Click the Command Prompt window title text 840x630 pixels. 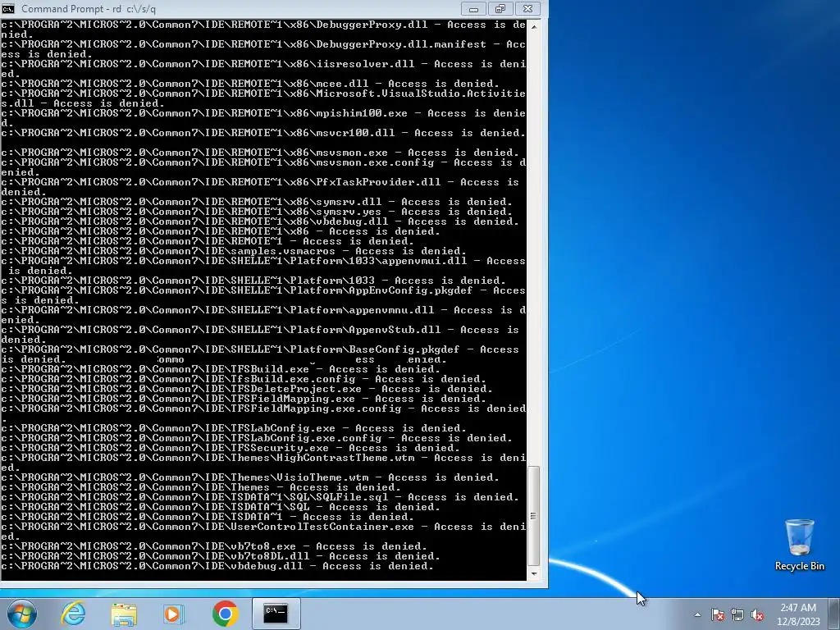click(x=89, y=9)
